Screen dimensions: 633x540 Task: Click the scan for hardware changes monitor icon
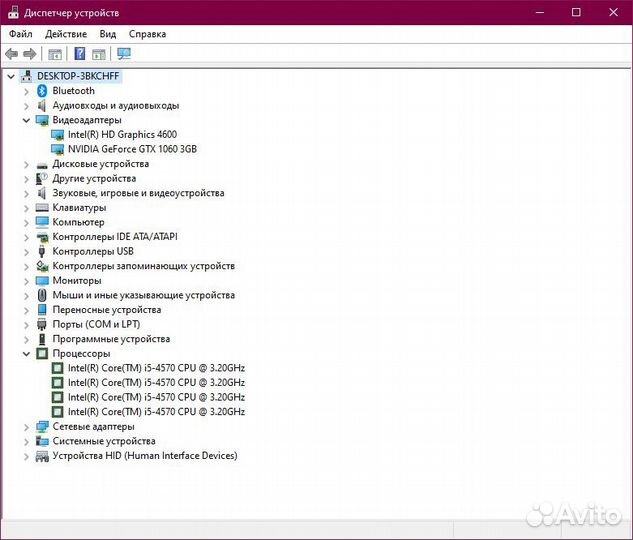pyautogui.click(x=124, y=54)
